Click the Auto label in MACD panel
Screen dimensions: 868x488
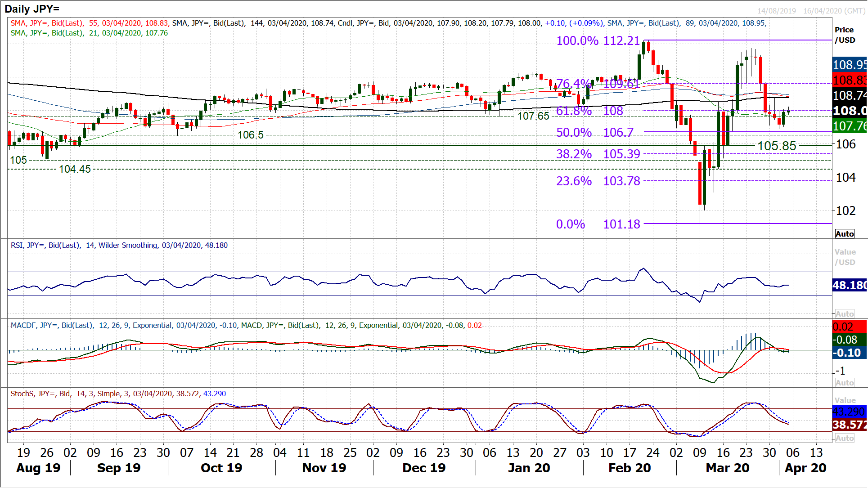pyautogui.click(x=845, y=383)
